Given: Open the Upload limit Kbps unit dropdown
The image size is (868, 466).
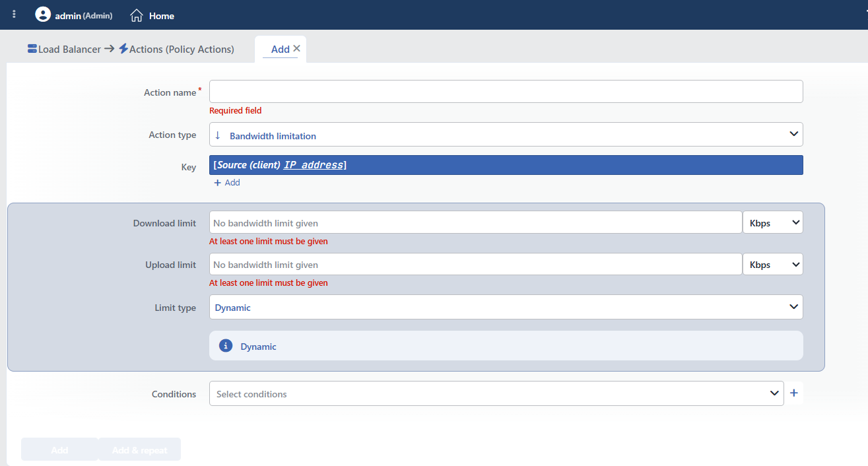Looking at the screenshot, I should tap(773, 264).
